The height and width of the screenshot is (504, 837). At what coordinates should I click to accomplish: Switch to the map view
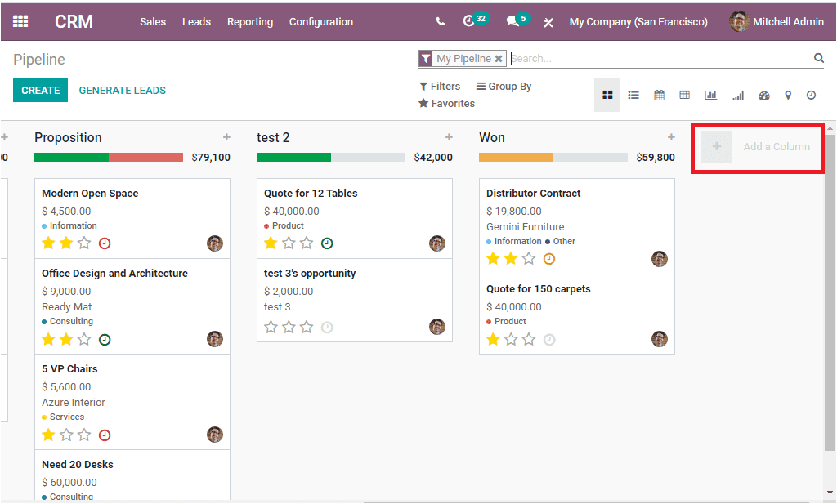point(787,95)
